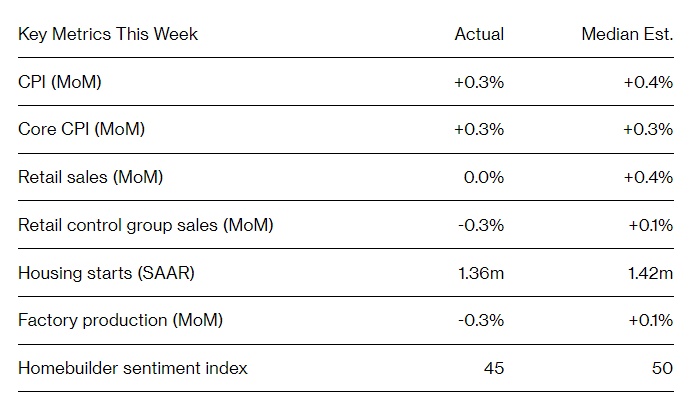Select the 'Actual' column header

point(479,34)
